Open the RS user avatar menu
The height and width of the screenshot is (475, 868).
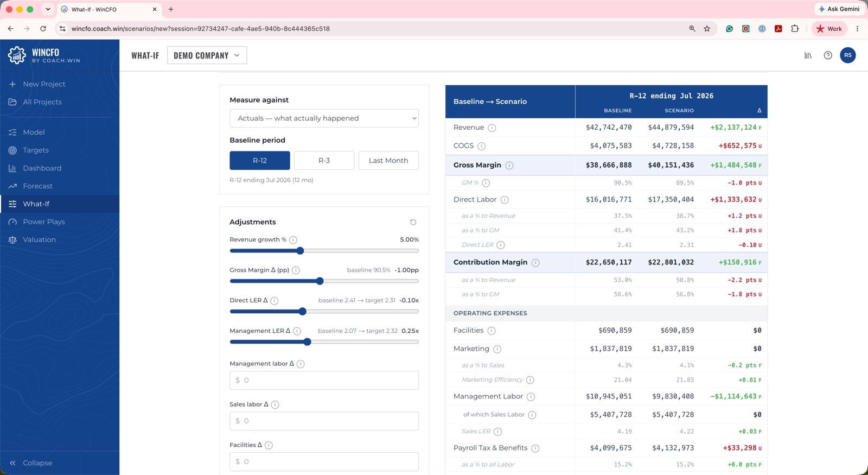848,55
